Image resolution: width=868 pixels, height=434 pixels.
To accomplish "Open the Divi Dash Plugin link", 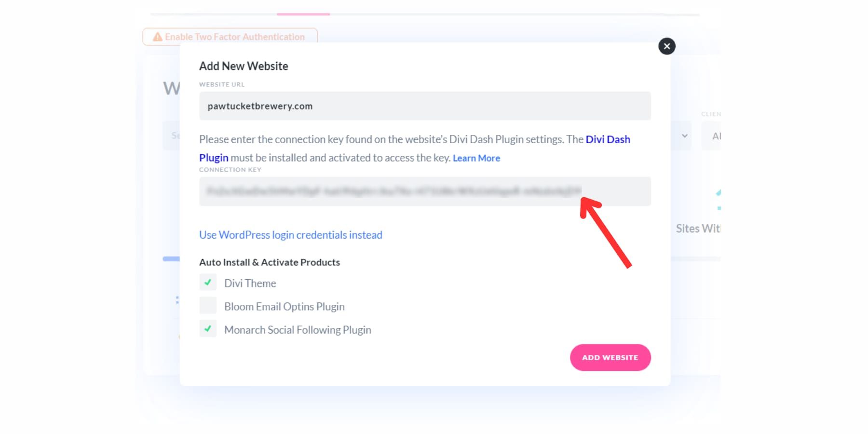I will coord(608,139).
